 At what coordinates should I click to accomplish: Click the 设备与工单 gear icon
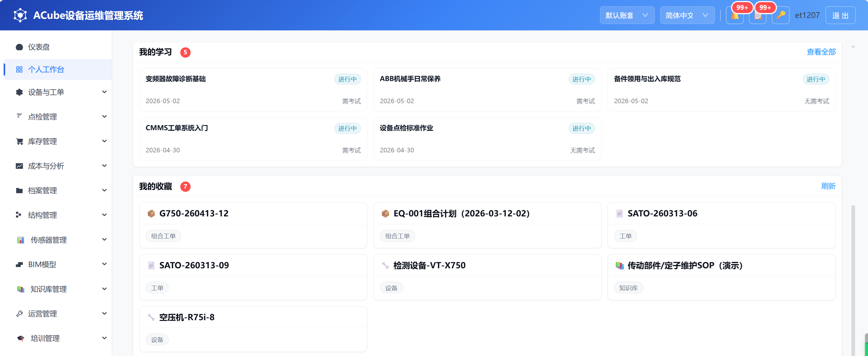(19, 92)
